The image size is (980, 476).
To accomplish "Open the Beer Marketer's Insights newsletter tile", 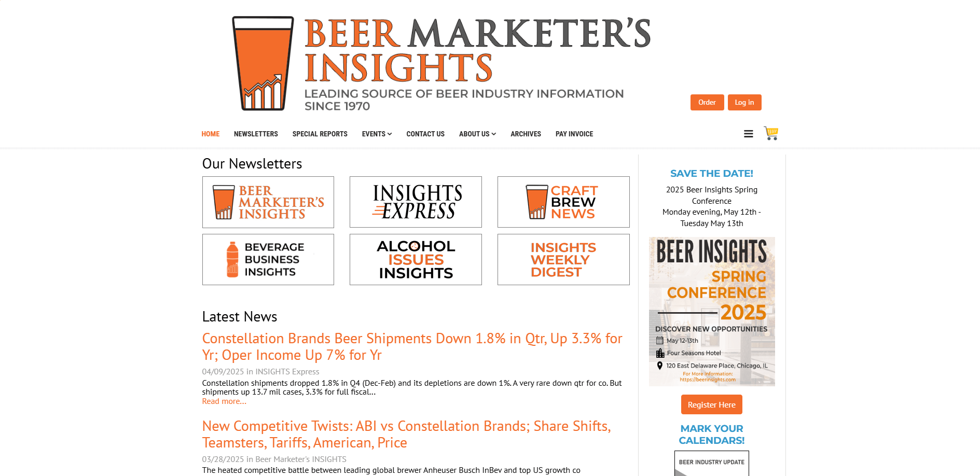I will click(x=268, y=202).
